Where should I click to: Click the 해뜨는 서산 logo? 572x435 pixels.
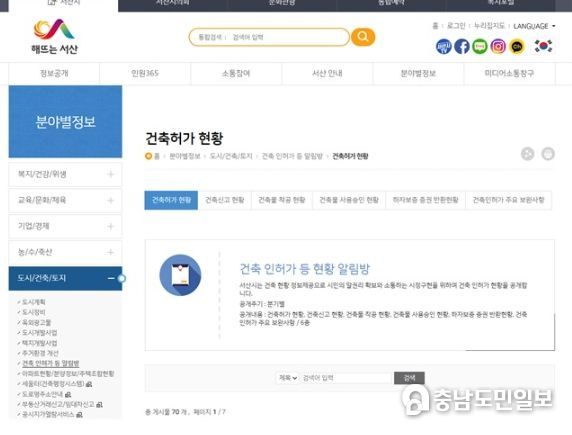click(x=54, y=36)
